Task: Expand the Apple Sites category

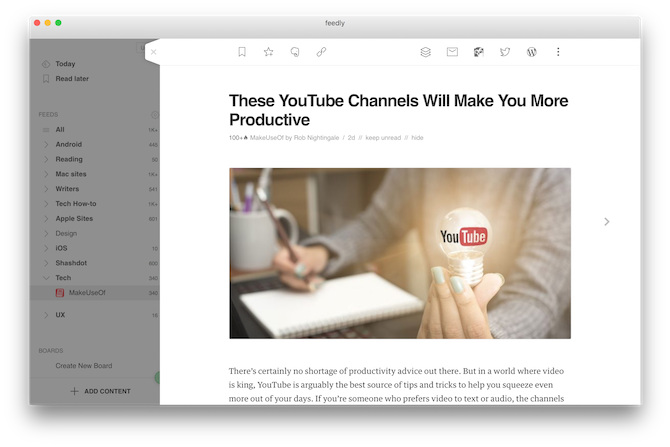Action: coord(46,218)
